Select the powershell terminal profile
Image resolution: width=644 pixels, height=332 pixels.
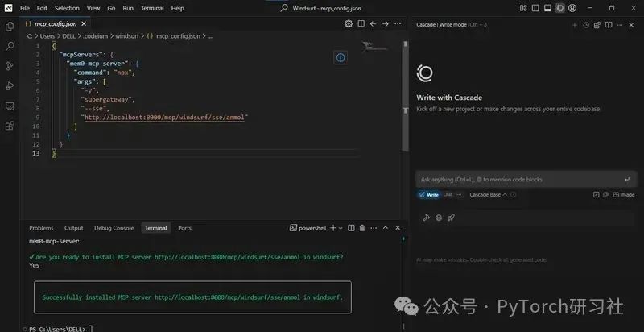coord(308,228)
